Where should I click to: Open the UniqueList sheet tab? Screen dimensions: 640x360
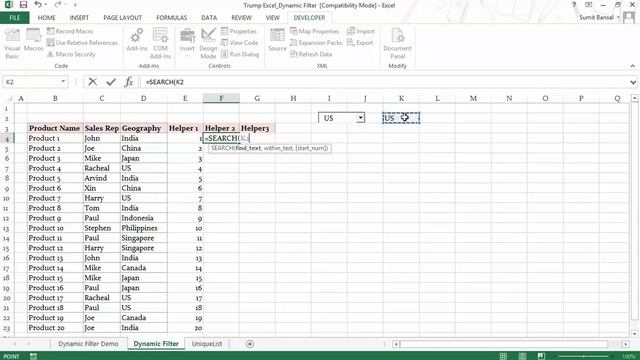pos(207,344)
